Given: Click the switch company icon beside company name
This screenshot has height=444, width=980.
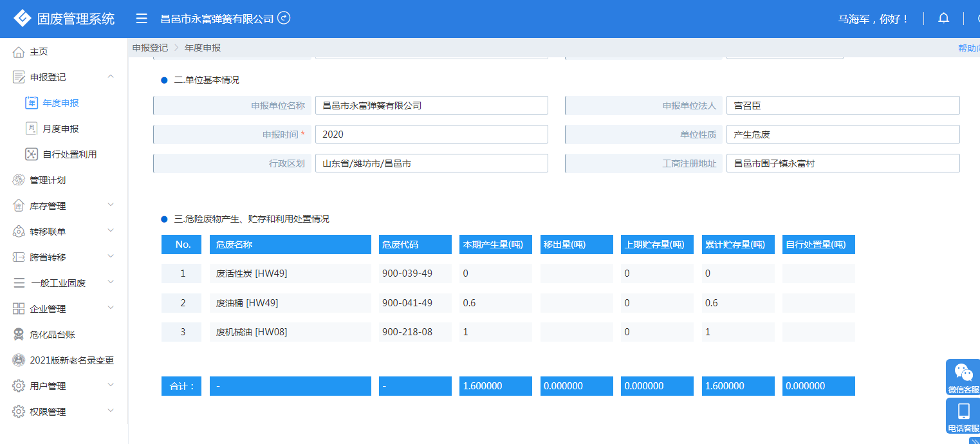Looking at the screenshot, I should tap(284, 18).
